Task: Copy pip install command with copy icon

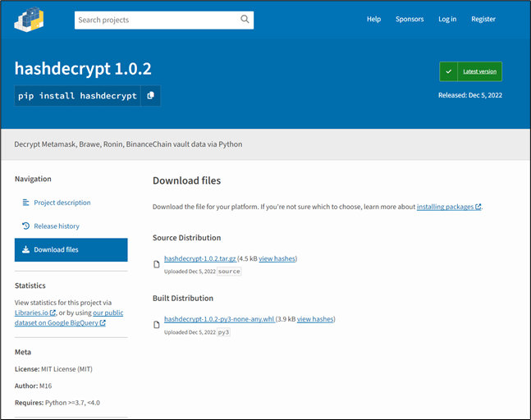Action: [x=151, y=96]
